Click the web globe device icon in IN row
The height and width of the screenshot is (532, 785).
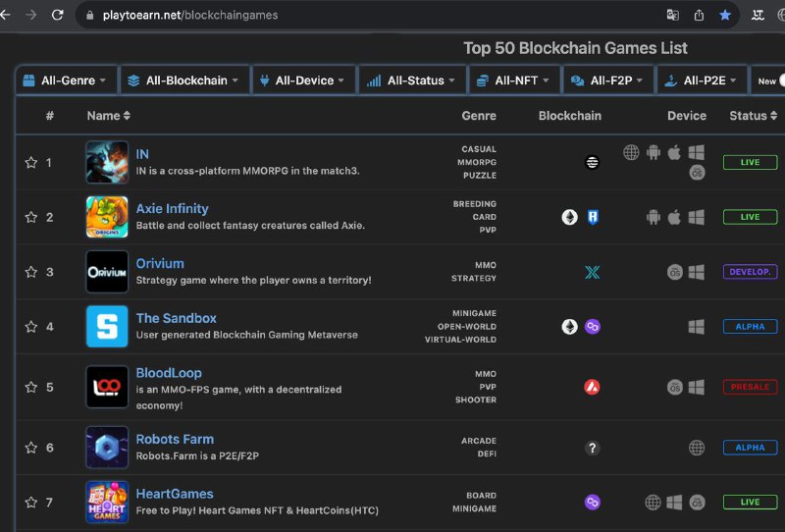(631, 152)
